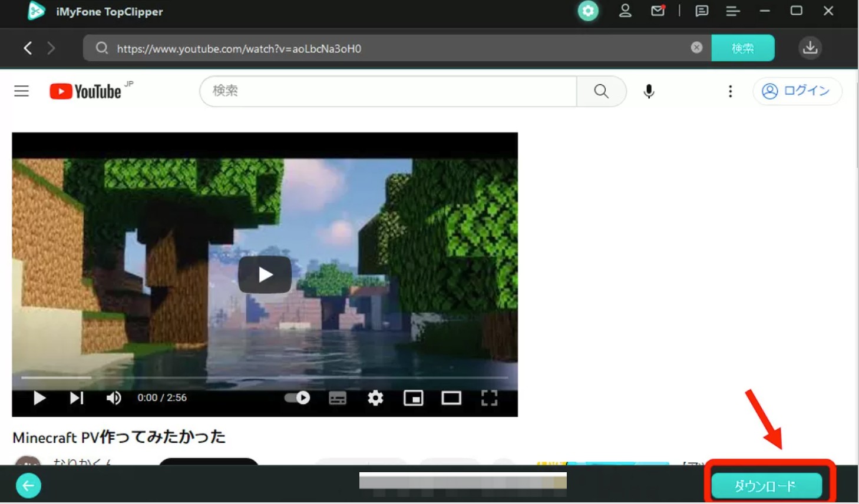Image resolution: width=859 pixels, height=504 pixels.
Task: Go forward using the browser forward arrow
Action: point(51,48)
